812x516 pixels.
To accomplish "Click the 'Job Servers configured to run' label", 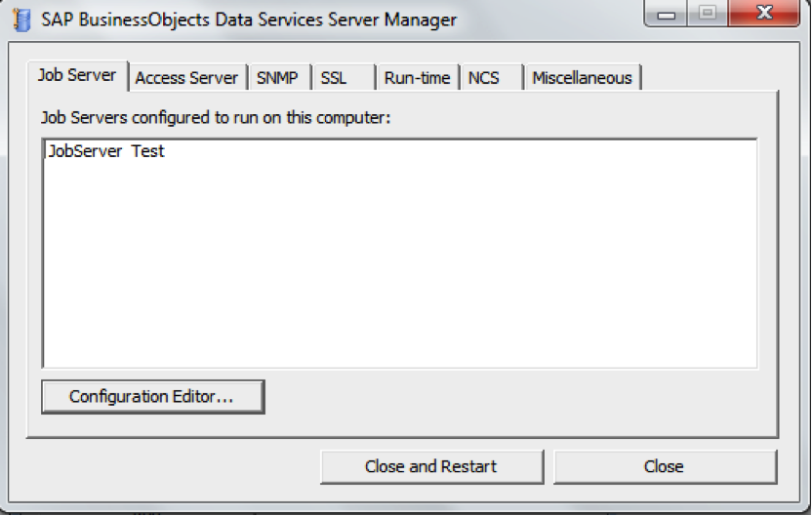I will [216, 118].
